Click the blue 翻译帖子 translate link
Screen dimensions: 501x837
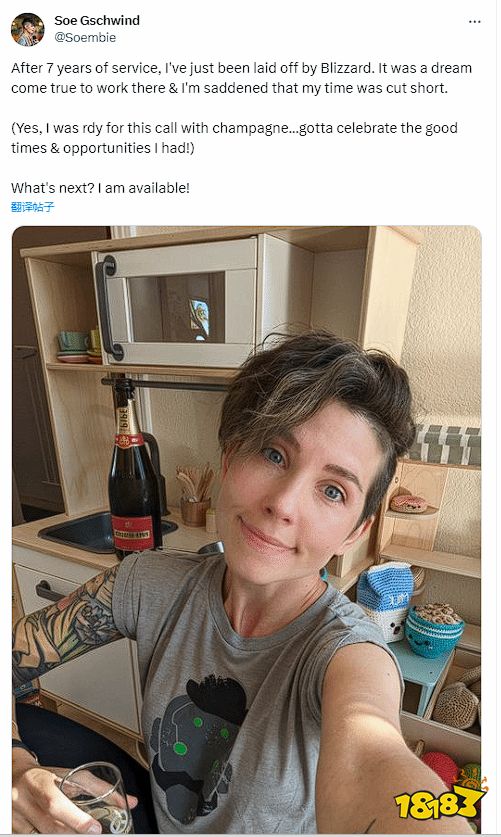tap(33, 207)
